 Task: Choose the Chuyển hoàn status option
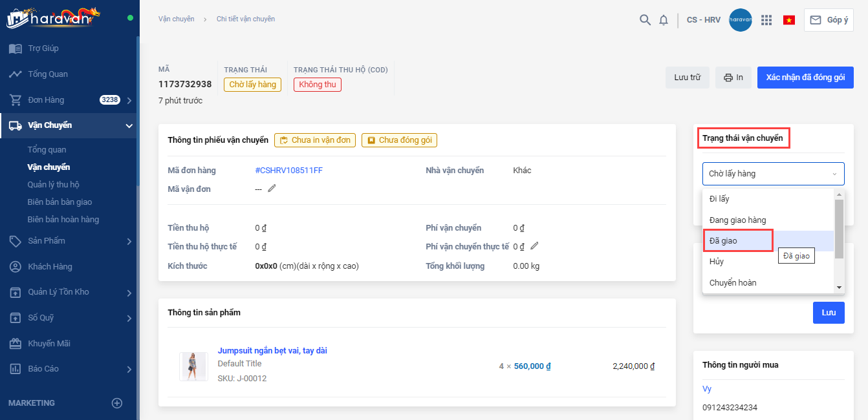click(733, 283)
